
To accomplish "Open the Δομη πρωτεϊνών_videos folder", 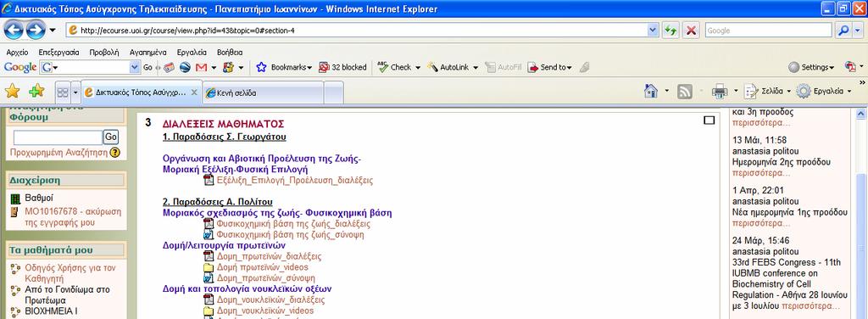I will (263, 267).
